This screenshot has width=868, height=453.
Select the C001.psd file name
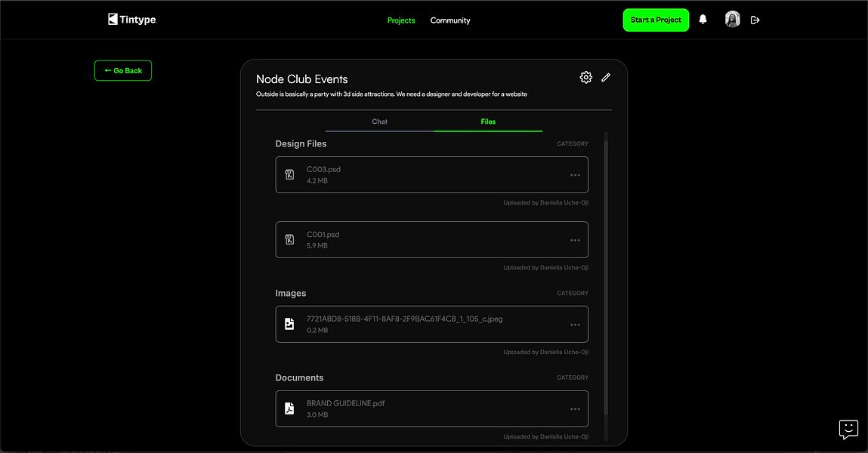click(x=323, y=235)
